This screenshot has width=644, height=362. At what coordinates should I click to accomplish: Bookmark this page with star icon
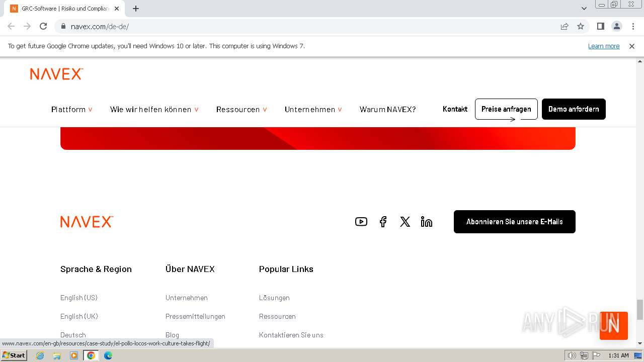(x=581, y=26)
